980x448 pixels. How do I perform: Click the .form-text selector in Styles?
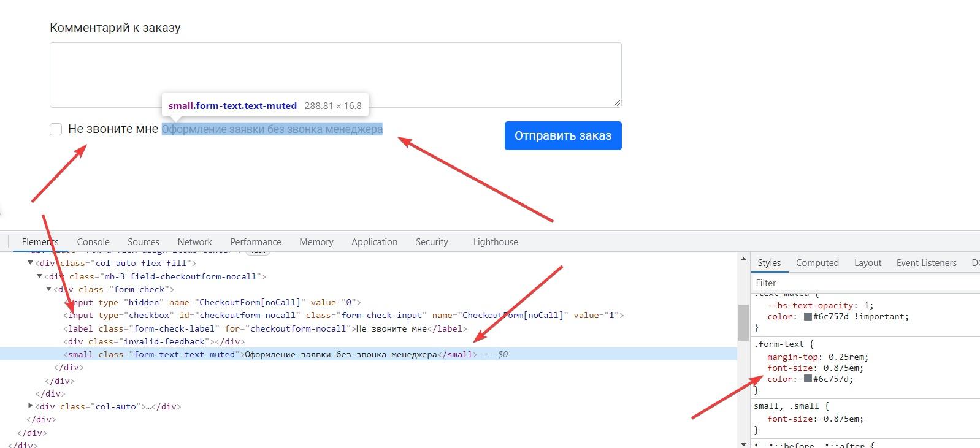[779, 344]
